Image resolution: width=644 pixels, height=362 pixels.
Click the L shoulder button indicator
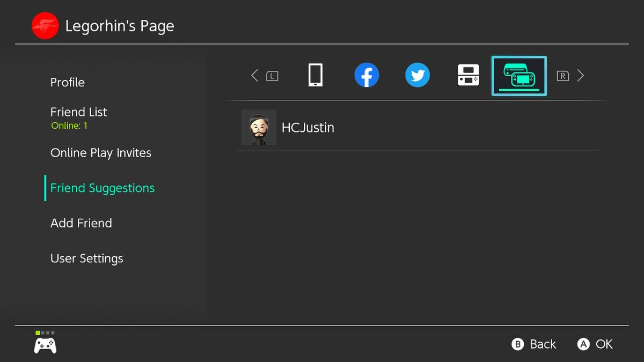[272, 76]
